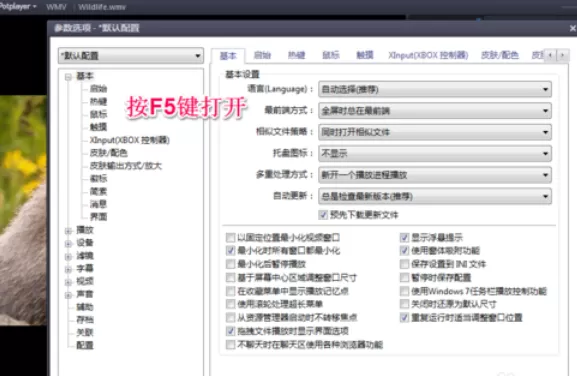Enable 在收藏菜单中显示播放记忆点 checkbox

(231, 291)
